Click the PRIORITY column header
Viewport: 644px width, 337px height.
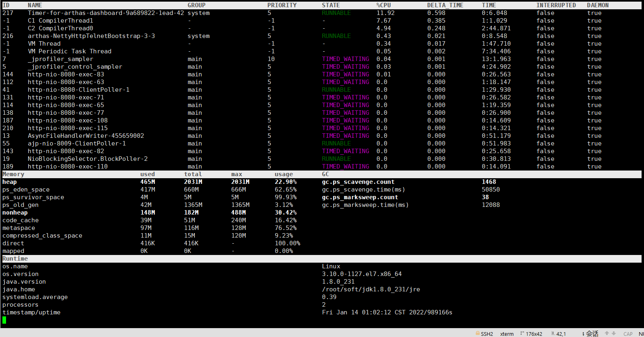[x=282, y=5]
